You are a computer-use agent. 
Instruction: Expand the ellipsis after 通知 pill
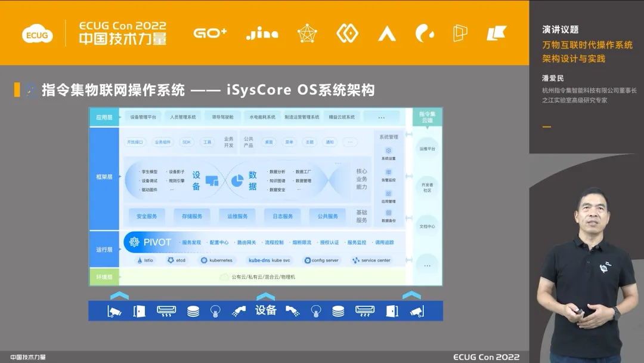click(349, 142)
